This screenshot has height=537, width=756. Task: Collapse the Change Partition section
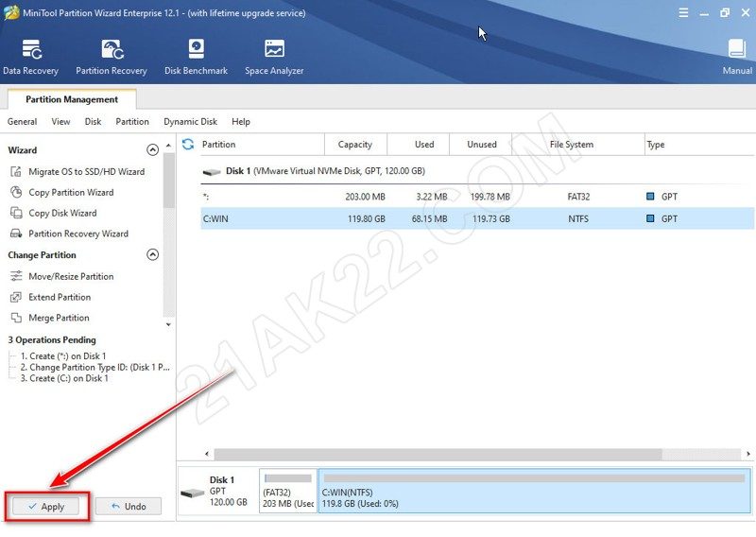152,254
